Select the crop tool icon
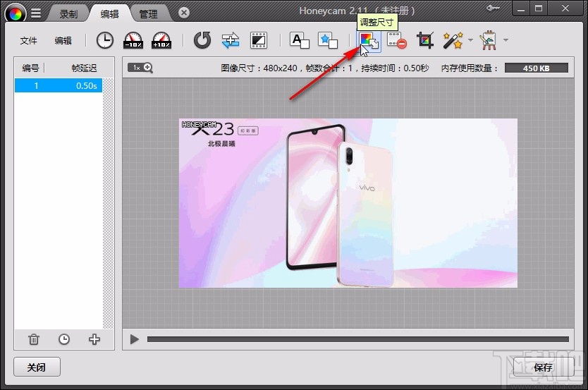Screen dimensions: 588x390 tap(425, 40)
